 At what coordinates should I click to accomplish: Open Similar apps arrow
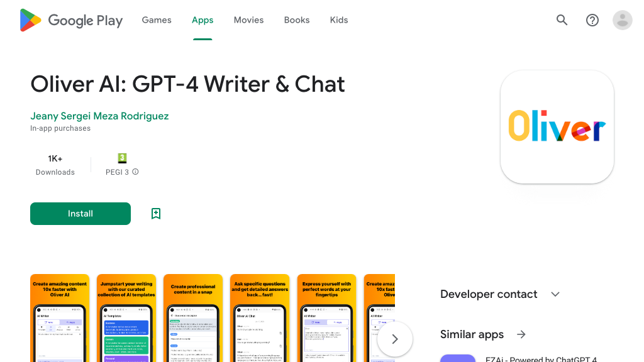point(521,334)
